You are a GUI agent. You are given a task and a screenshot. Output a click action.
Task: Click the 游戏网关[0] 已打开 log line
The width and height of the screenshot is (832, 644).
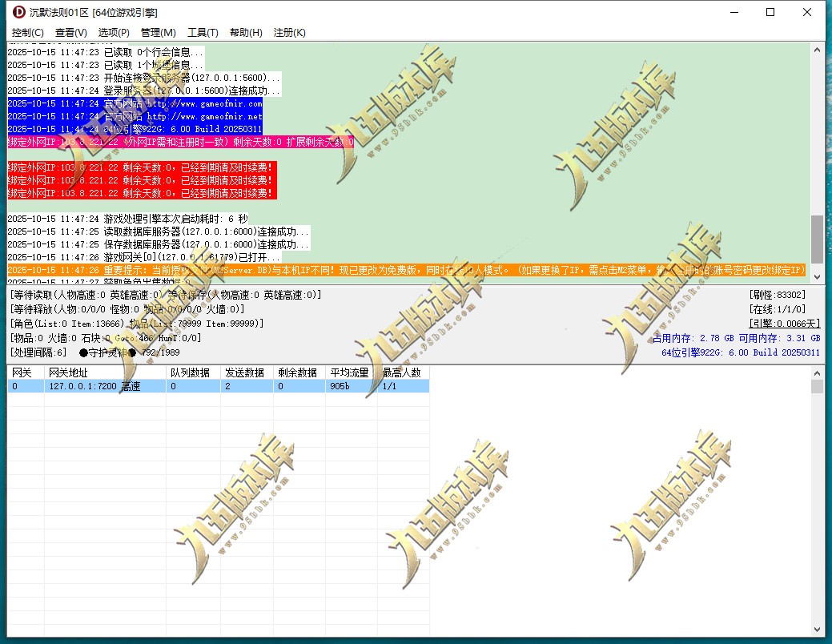pos(144,257)
